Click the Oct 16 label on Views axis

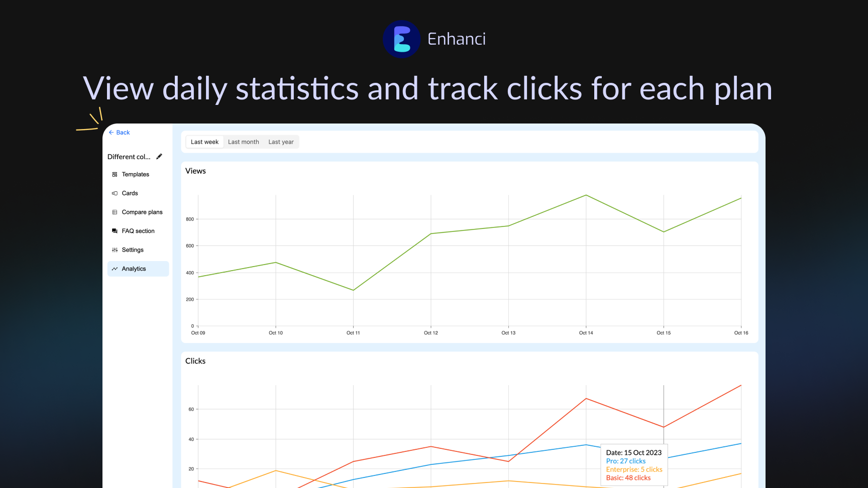point(741,333)
